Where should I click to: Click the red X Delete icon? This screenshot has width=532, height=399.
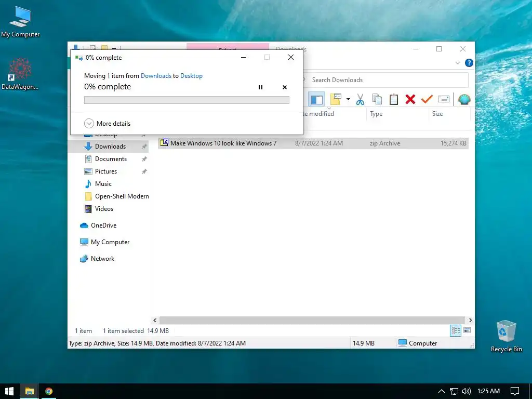410,99
